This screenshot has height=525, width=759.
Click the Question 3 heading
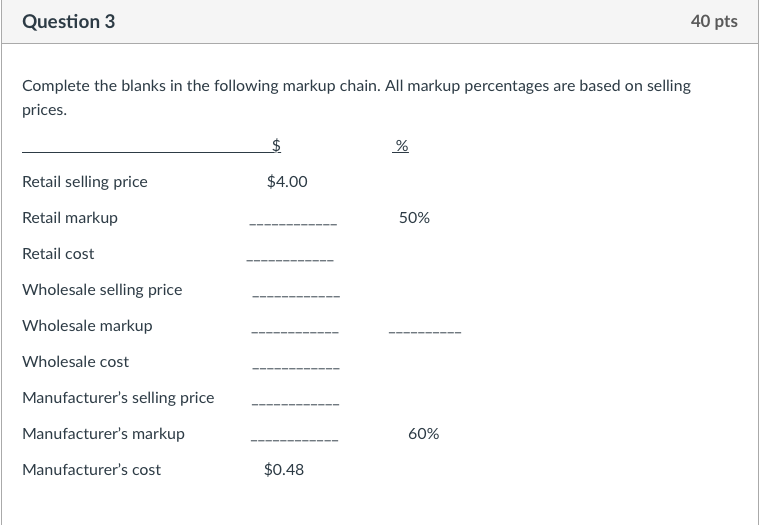pyautogui.click(x=69, y=22)
